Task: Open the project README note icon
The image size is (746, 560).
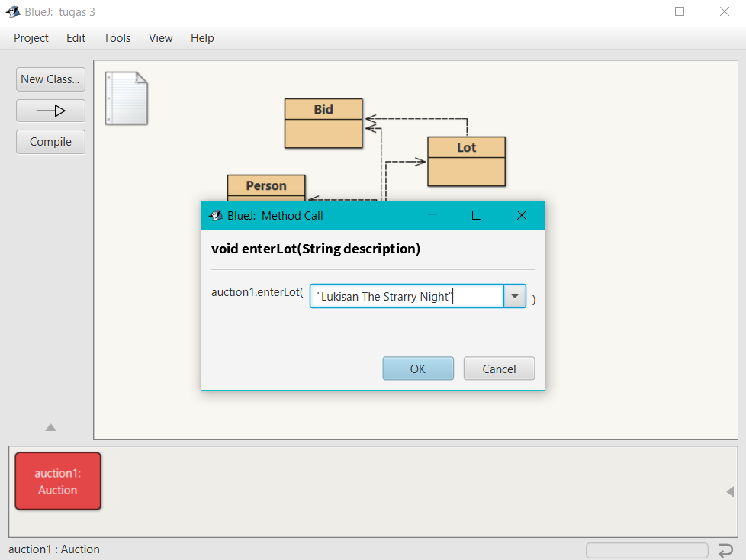Action: pyautogui.click(x=126, y=98)
